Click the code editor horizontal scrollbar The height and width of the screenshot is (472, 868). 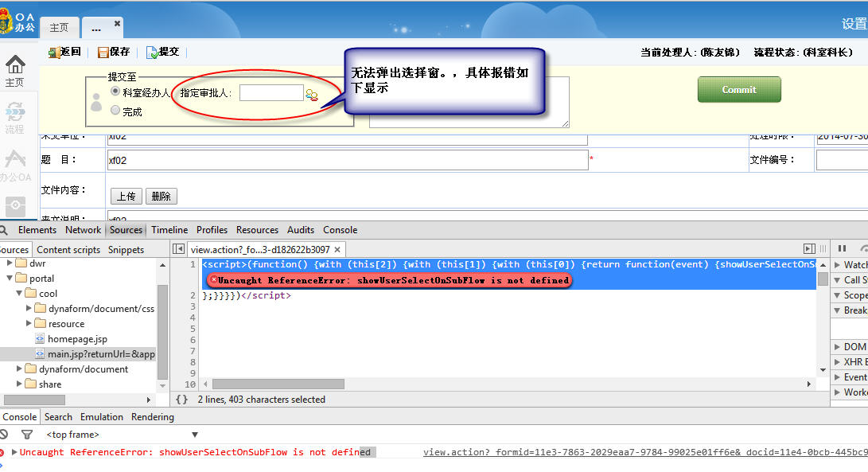coord(278,384)
